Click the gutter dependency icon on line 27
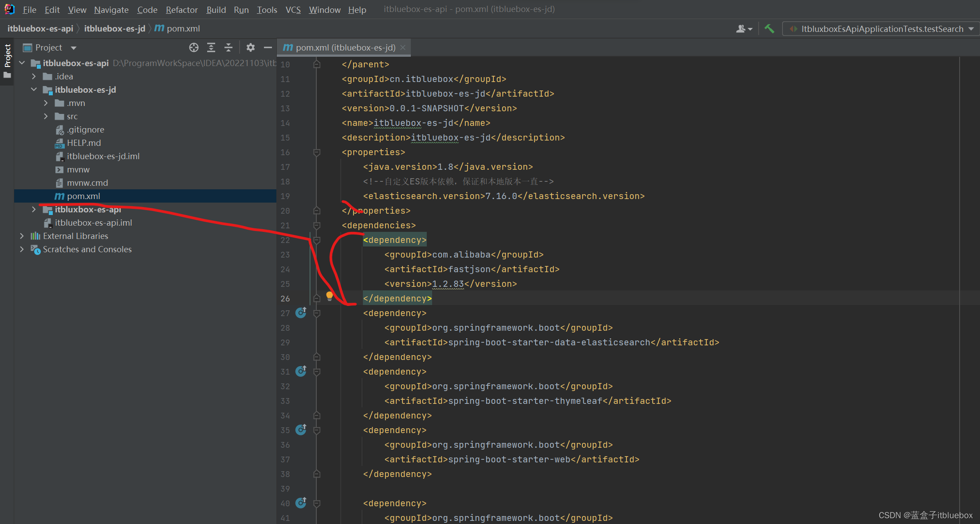Viewport: 980px width, 524px height. point(301,313)
